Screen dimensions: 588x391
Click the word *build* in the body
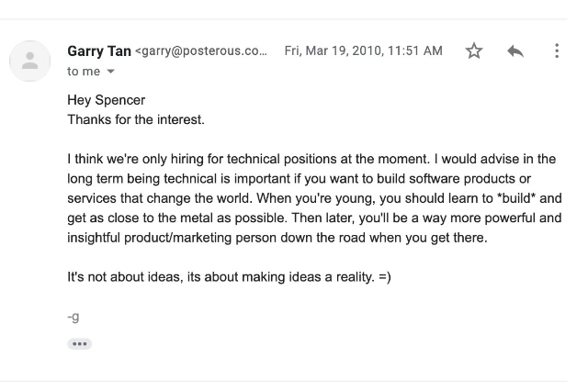(x=516, y=198)
